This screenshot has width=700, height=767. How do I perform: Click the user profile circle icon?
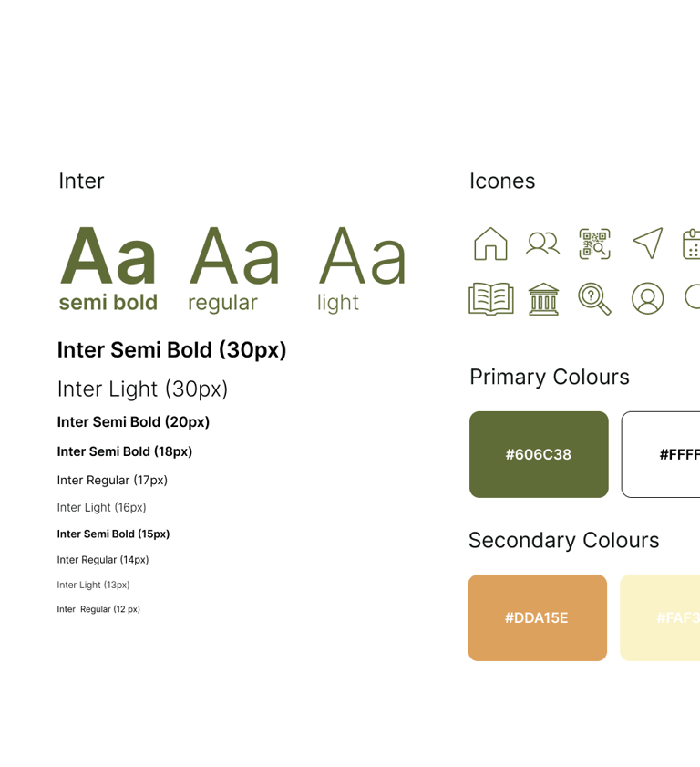[x=647, y=298]
